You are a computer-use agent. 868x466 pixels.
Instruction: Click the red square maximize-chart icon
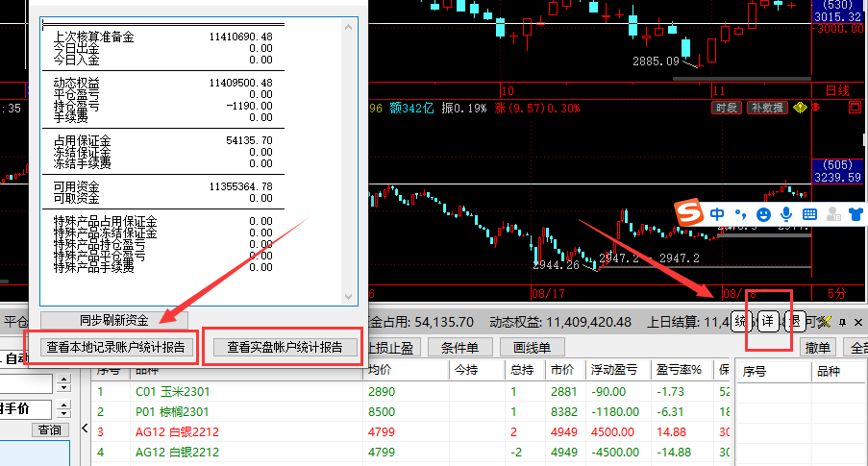[x=856, y=108]
